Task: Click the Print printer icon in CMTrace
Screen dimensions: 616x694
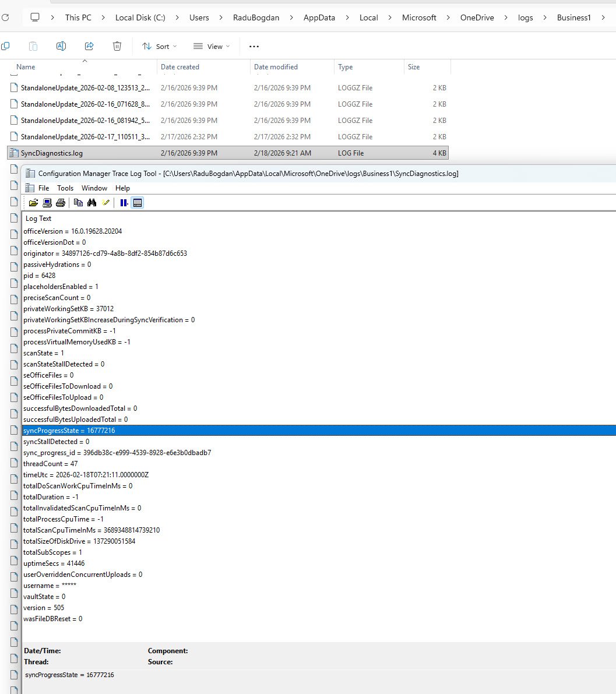Action: click(x=60, y=203)
